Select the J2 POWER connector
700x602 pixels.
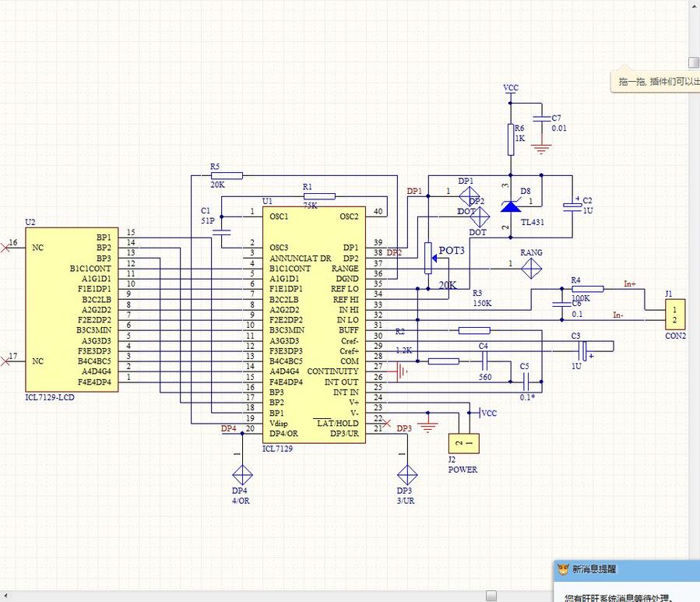coord(464,443)
